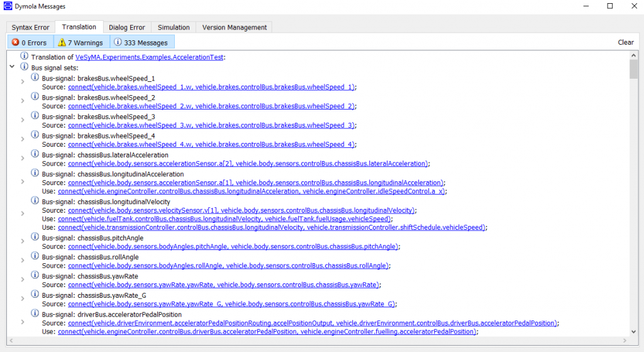Click info icon for brakesBus.wheelSpeed_2
The height and width of the screenshot is (352, 644).
click(x=35, y=96)
